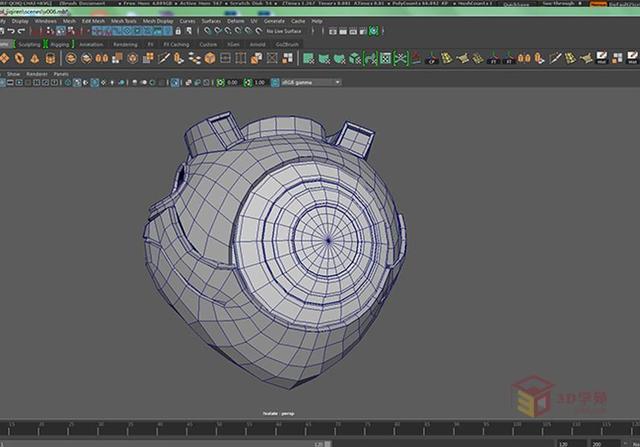Open the Windows menu

click(45, 21)
